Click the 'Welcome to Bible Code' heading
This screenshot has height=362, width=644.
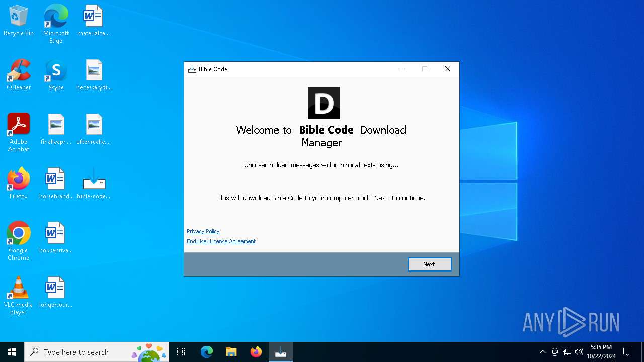321,136
